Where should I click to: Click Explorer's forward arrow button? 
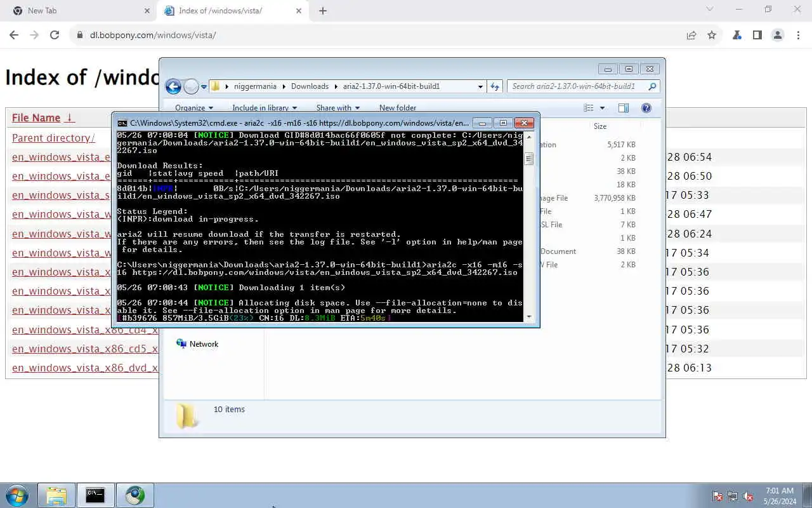[191, 86]
